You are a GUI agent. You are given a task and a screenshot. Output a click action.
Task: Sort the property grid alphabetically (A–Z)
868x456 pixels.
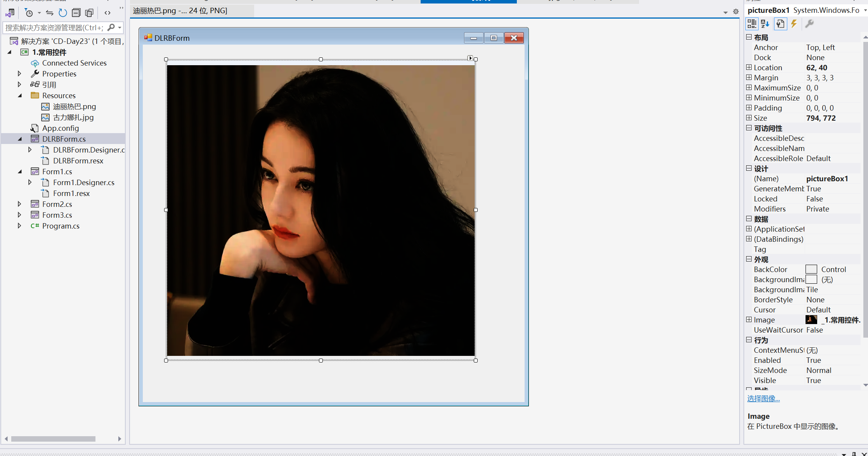(x=765, y=24)
